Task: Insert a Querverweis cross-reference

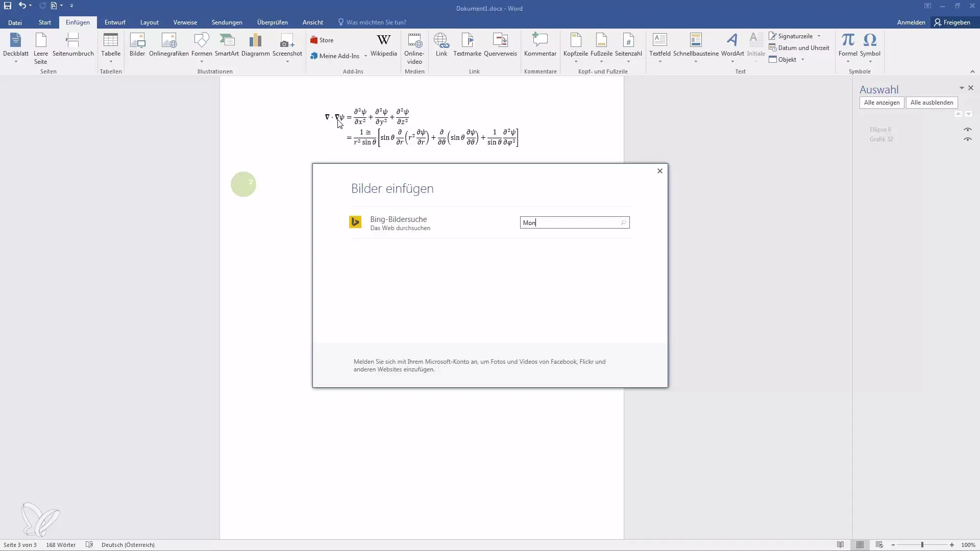Action: click(x=500, y=45)
